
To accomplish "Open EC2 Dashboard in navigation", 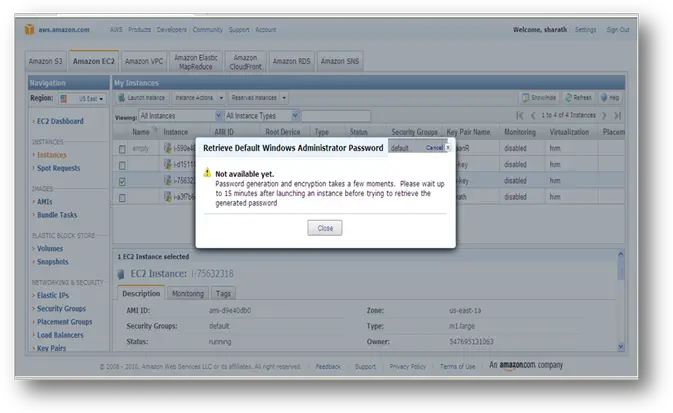I will coord(60,121).
